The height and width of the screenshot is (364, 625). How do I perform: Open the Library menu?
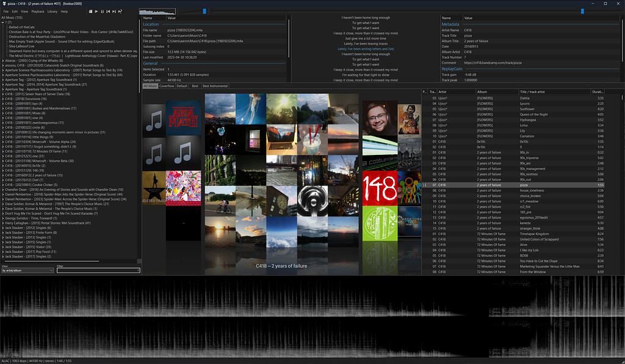pos(52,12)
